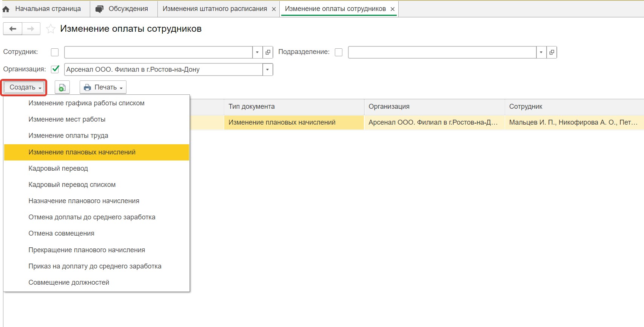Choose Кадровый перевод menu item
This screenshot has width=644, height=327.
(97, 168)
